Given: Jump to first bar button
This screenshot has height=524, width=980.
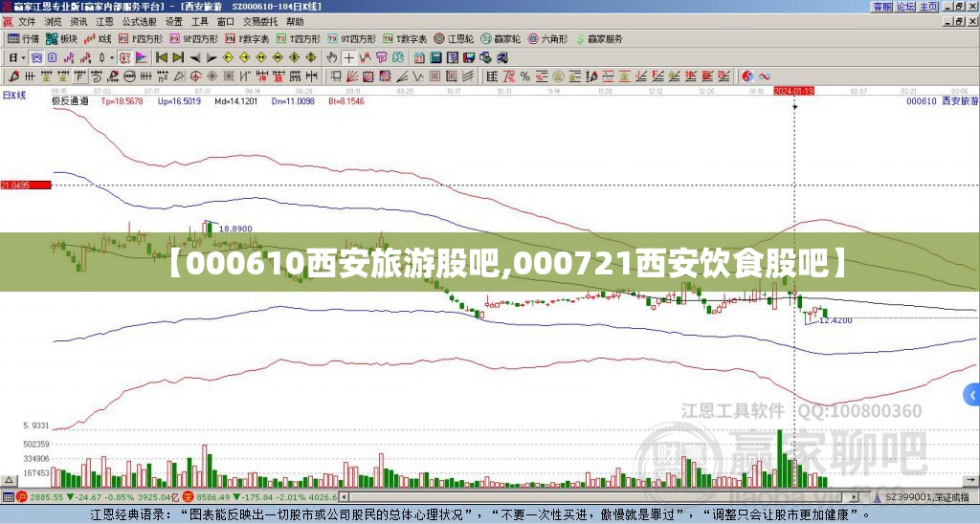Looking at the screenshot, I should (x=161, y=57).
